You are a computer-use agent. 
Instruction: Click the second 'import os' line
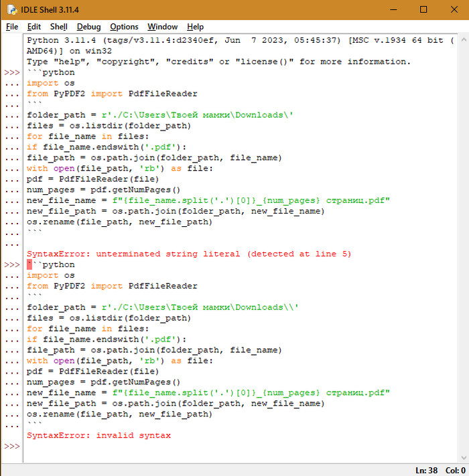click(51, 275)
